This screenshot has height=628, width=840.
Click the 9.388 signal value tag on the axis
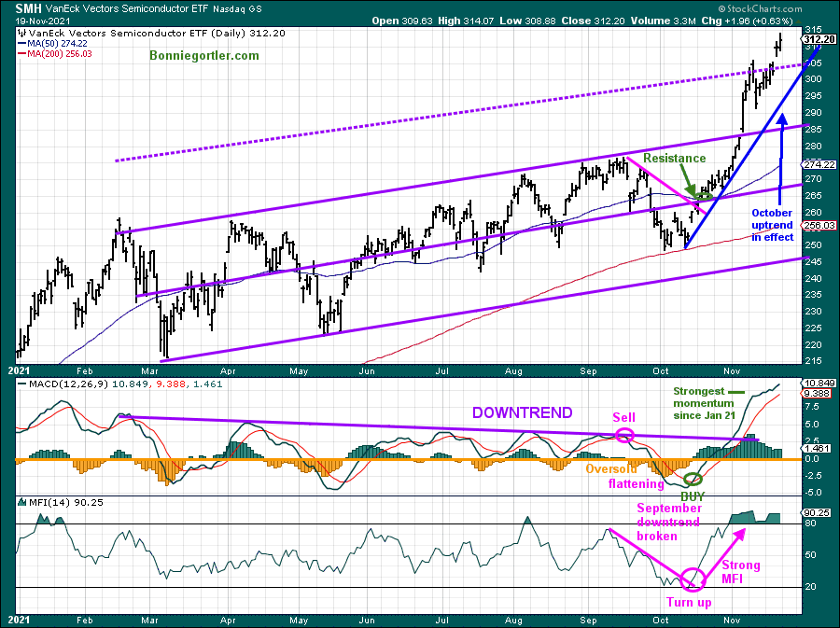817,394
